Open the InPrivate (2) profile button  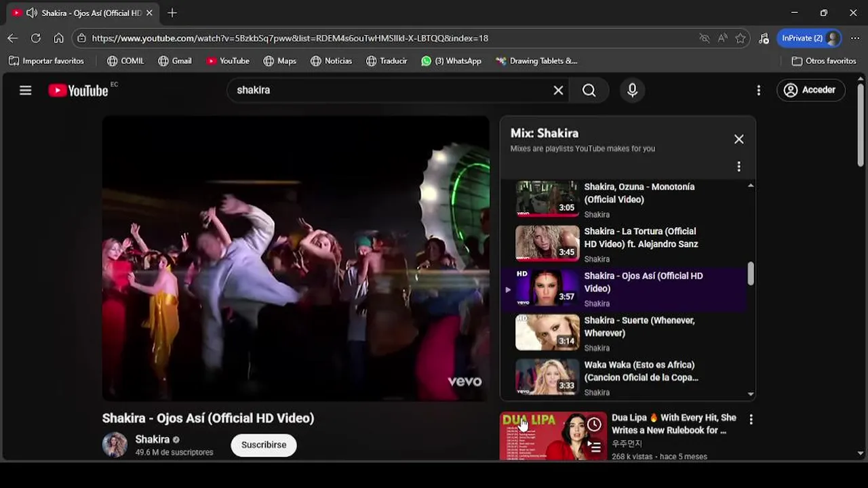point(810,38)
